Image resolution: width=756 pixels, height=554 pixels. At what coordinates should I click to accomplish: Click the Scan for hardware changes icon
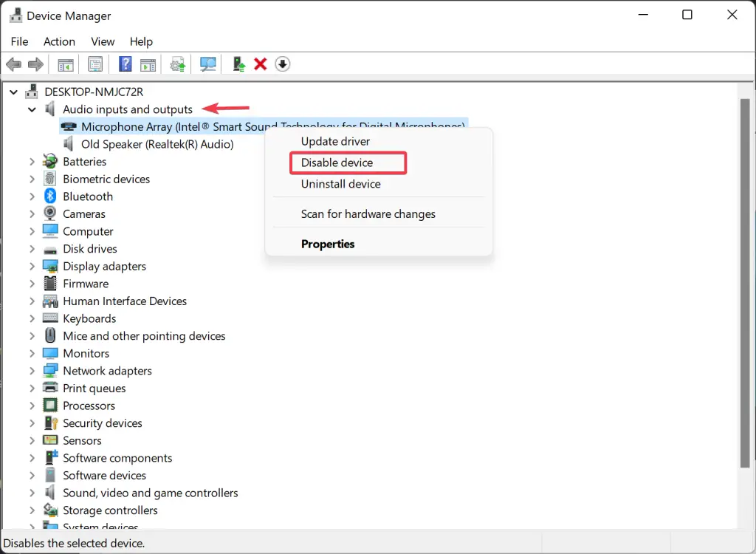[x=209, y=64]
